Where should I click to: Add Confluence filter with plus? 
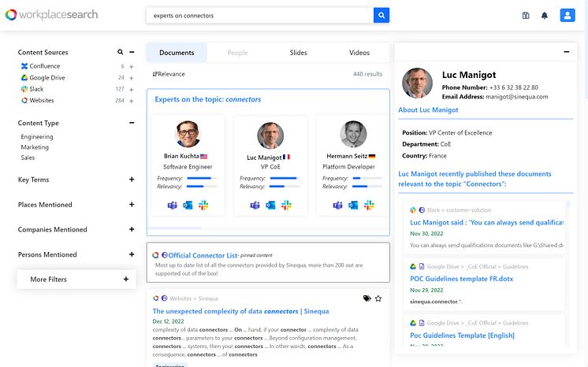[x=132, y=67]
